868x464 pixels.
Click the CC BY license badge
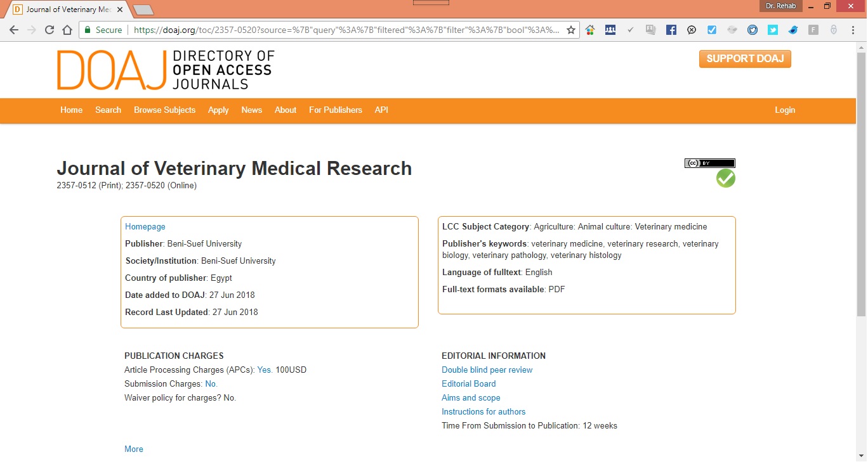pos(709,163)
